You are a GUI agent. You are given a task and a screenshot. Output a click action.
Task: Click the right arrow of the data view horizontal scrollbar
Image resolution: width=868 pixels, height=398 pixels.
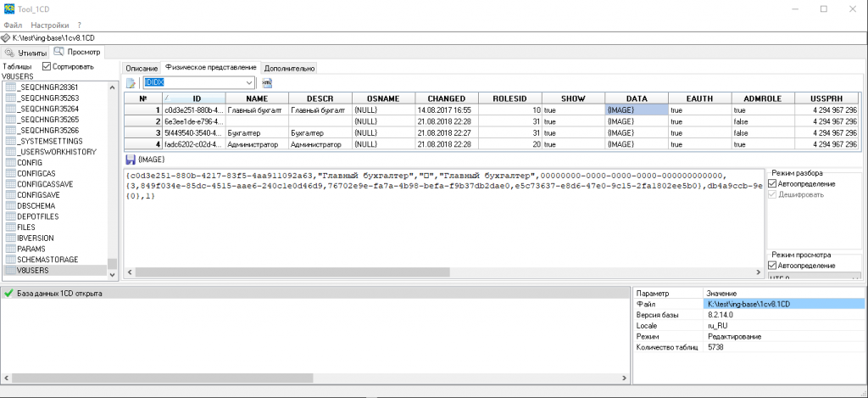tap(759, 272)
